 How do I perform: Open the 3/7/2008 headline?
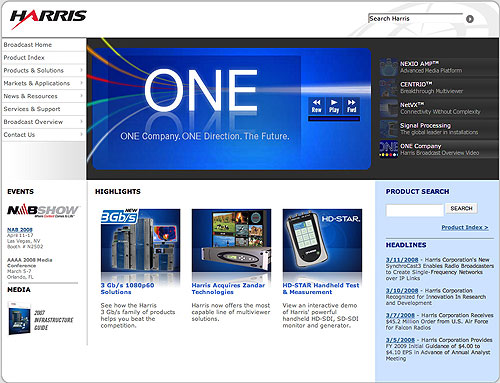pos(400,315)
